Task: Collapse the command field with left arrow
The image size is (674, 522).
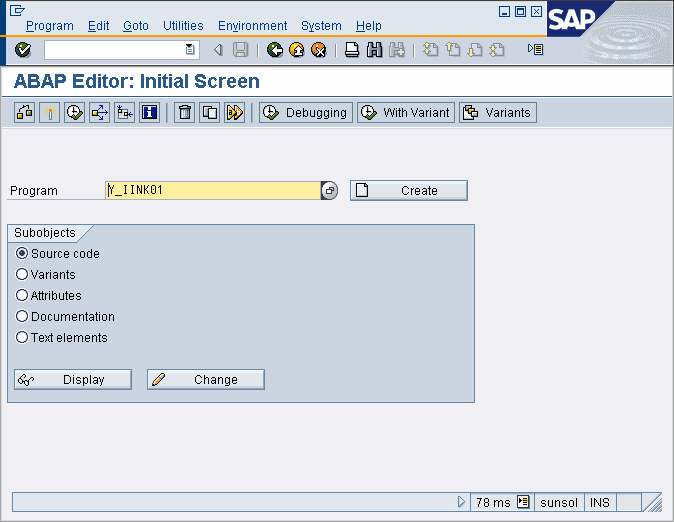Action: [218, 50]
